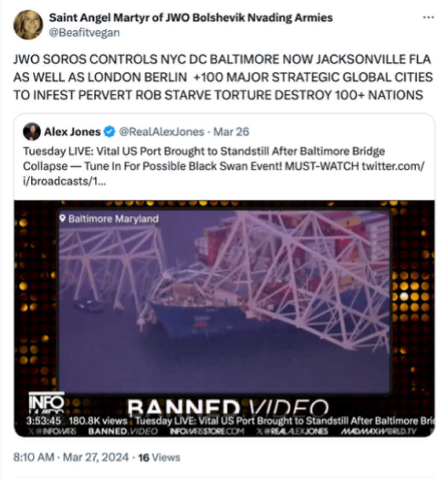Viewport: 448px width, 482px height.
Task: Click the BANNED.VIDEO text in bottom ticker
Action: (123, 431)
